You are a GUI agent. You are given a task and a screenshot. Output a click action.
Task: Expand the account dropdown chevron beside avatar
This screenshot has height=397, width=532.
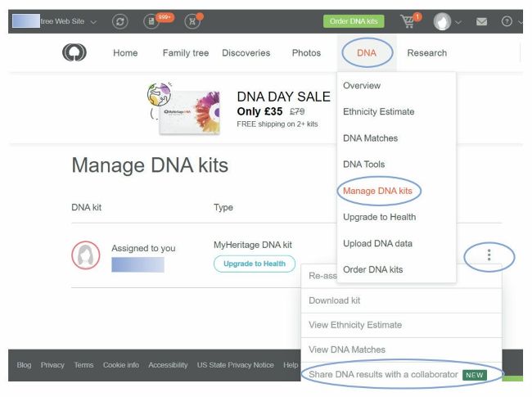pos(458,22)
